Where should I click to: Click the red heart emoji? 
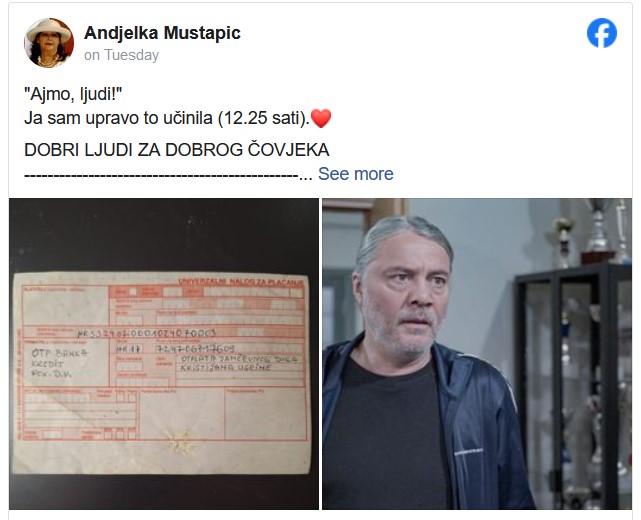[x=321, y=119]
